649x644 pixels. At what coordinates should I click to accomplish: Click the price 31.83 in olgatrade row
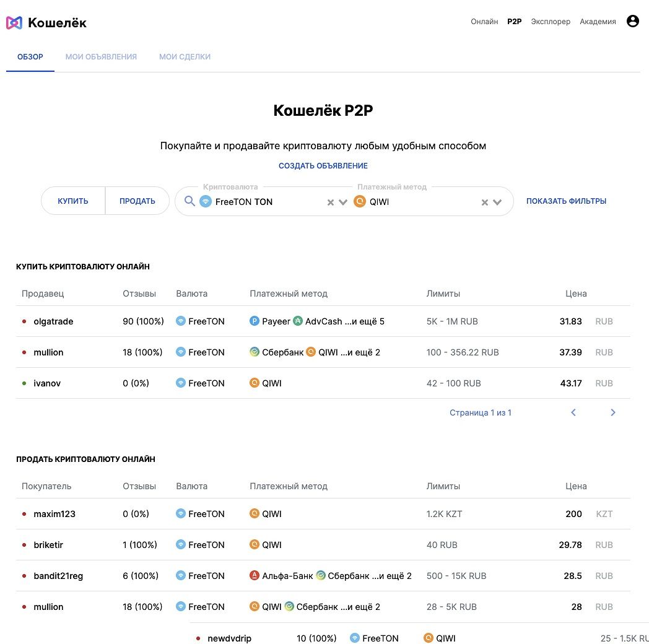point(571,321)
